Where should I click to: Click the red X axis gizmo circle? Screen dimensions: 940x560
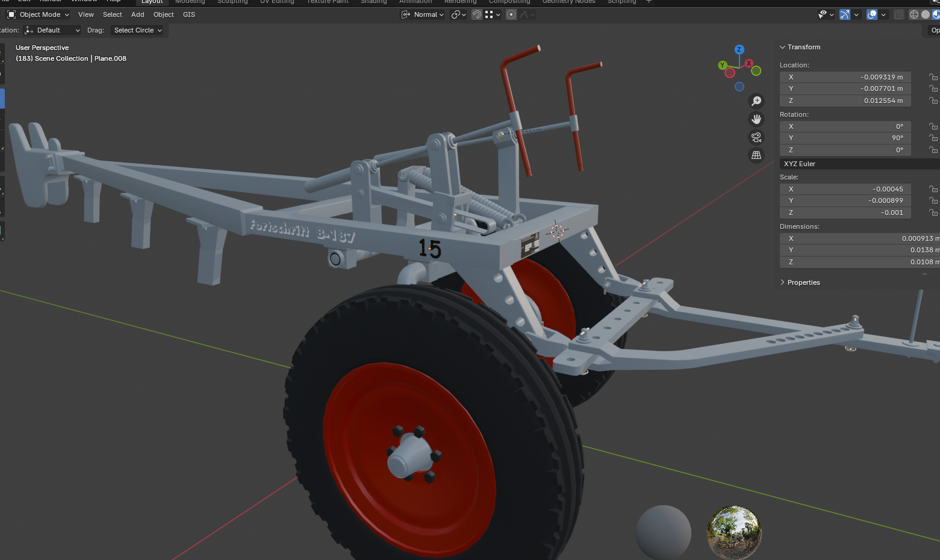(x=749, y=63)
